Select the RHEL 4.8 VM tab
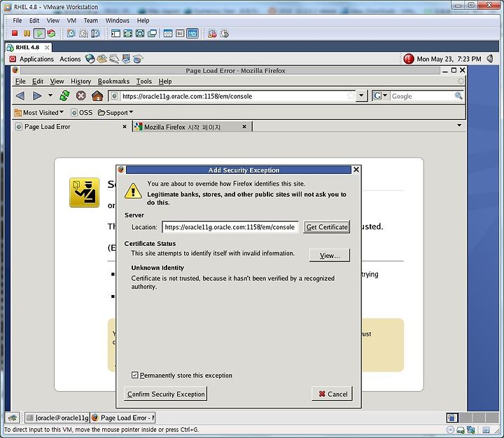Image resolution: width=504 pixels, height=438 pixels. pos(28,48)
